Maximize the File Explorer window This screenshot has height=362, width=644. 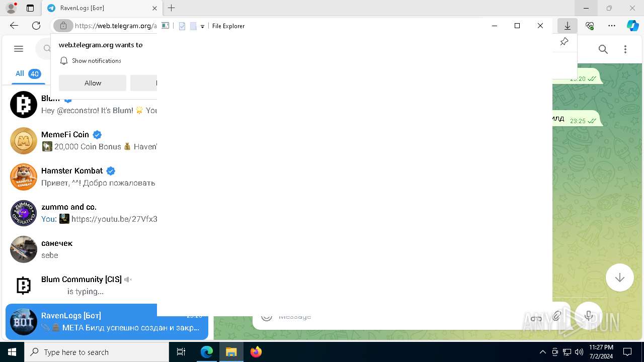click(x=517, y=26)
